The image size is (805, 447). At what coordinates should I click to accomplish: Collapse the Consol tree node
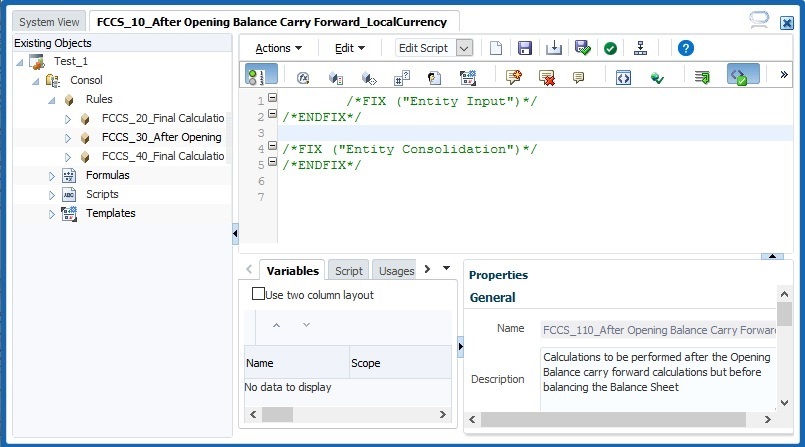click(x=36, y=81)
